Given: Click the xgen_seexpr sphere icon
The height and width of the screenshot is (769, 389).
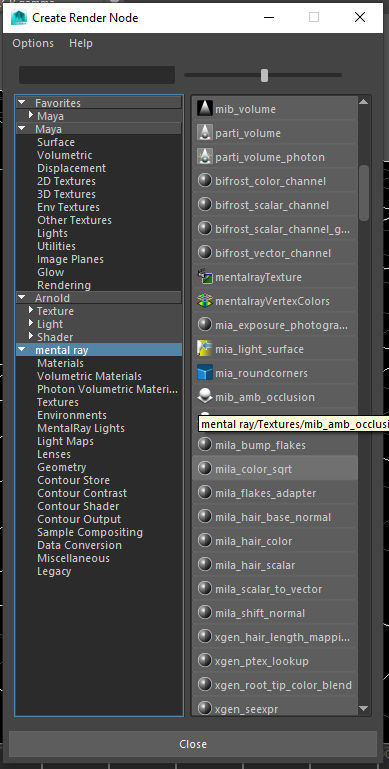Looking at the screenshot, I should tap(205, 708).
